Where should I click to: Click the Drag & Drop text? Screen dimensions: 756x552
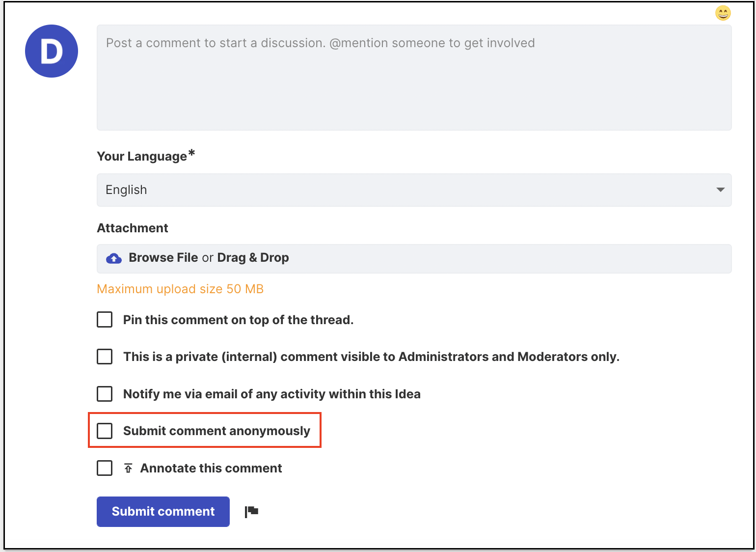(x=253, y=258)
